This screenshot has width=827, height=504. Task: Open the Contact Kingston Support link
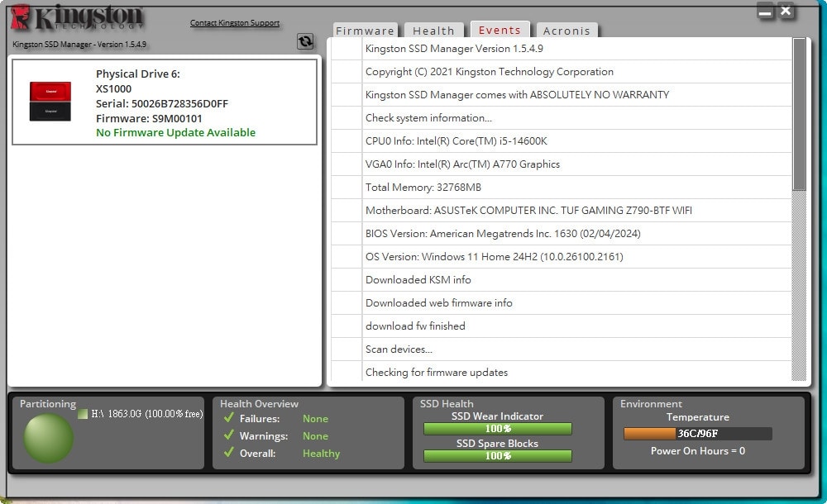[x=235, y=22]
